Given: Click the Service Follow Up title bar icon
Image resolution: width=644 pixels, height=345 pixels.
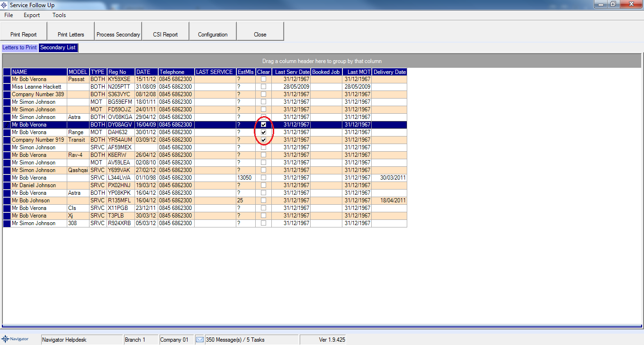Looking at the screenshot, I should coord(5,4).
